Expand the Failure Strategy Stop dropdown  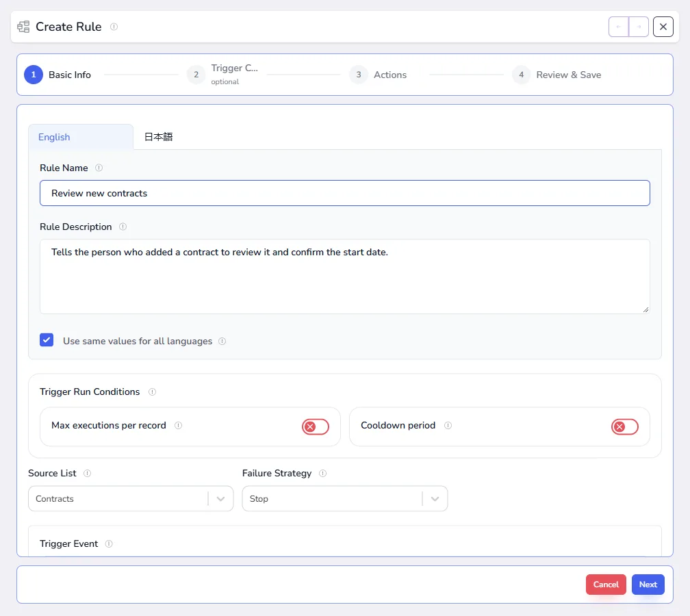pyautogui.click(x=344, y=498)
